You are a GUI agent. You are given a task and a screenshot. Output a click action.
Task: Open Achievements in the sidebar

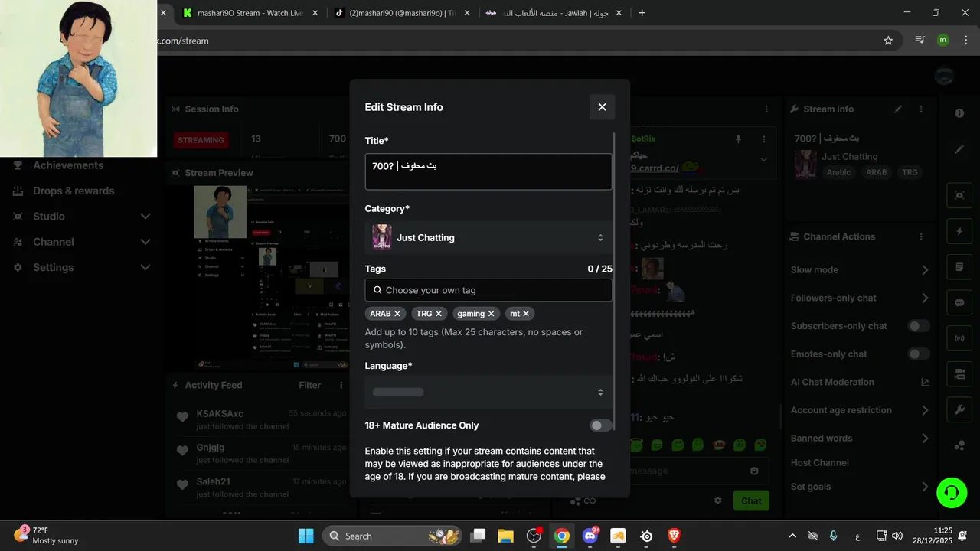67,165
